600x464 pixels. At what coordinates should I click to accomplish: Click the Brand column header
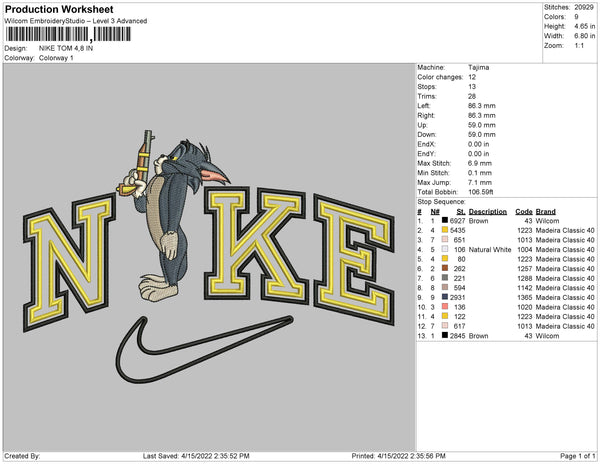[x=545, y=212]
